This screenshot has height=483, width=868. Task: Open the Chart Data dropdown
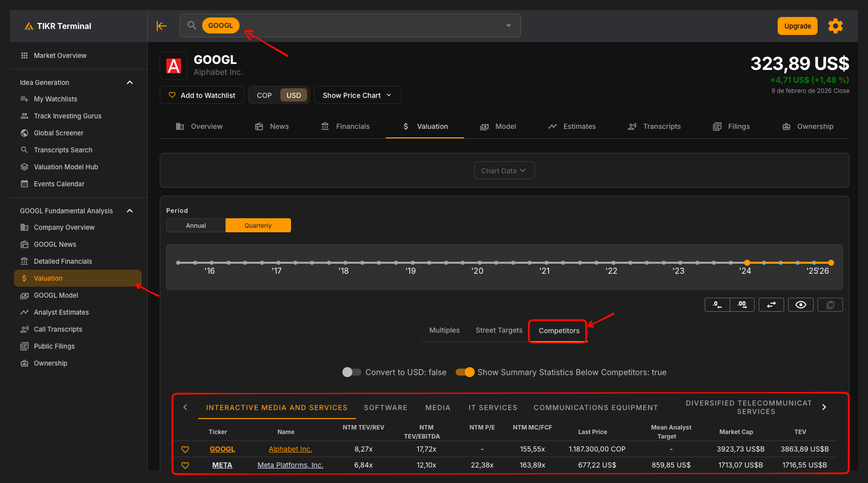pyautogui.click(x=504, y=170)
